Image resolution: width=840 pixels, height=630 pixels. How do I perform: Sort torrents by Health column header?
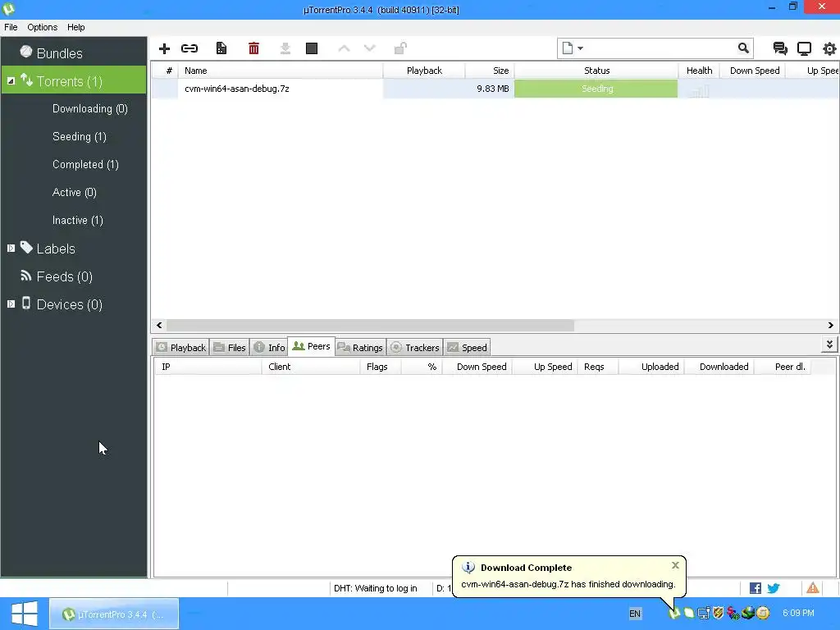[x=699, y=71]
